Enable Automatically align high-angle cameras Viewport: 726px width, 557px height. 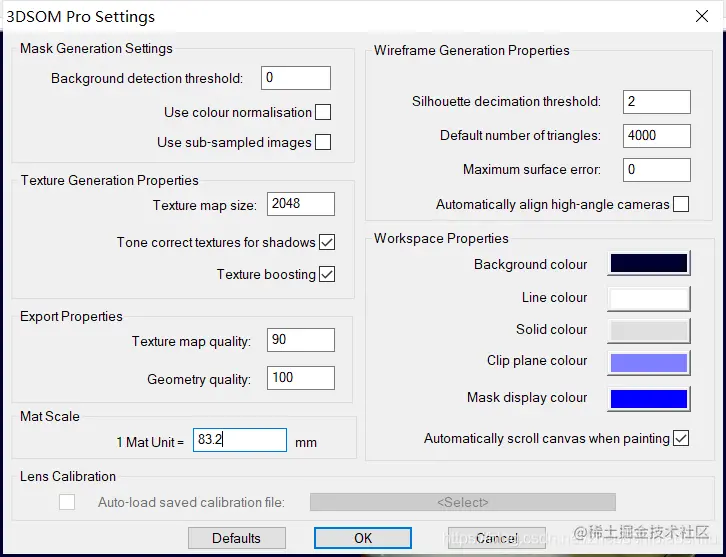681,204
